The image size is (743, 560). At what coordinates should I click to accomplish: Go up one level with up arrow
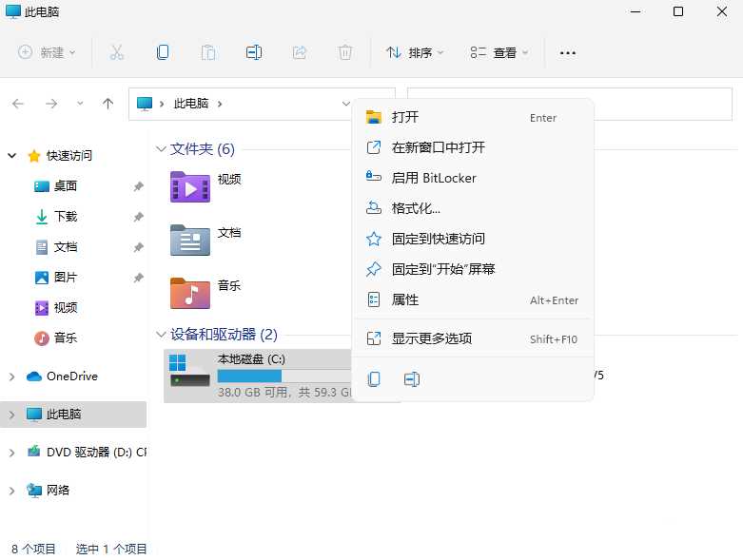click(108, 104)
